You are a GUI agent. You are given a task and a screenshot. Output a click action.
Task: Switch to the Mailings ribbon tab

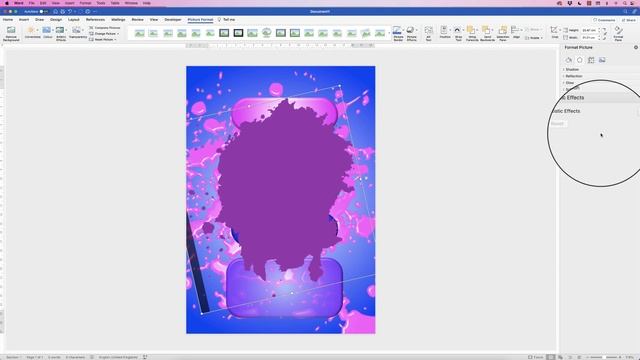pos(118,20)
